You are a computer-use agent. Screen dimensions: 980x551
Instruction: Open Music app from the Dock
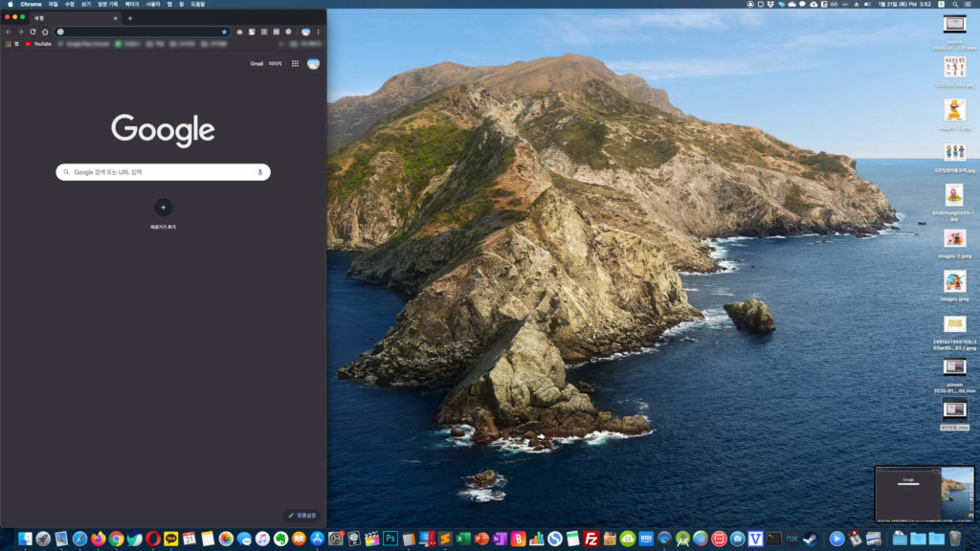click(262, 539)
